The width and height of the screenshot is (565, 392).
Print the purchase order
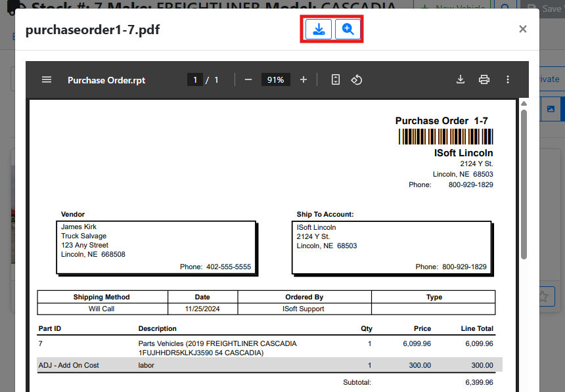click(x=484, y=79)
